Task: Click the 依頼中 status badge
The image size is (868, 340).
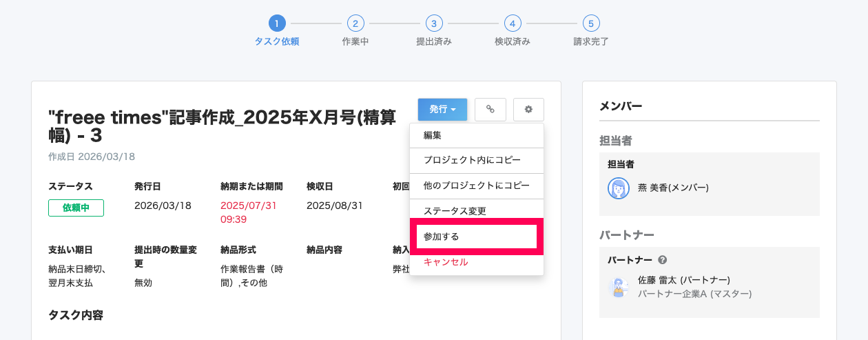Action: (76, 208)
